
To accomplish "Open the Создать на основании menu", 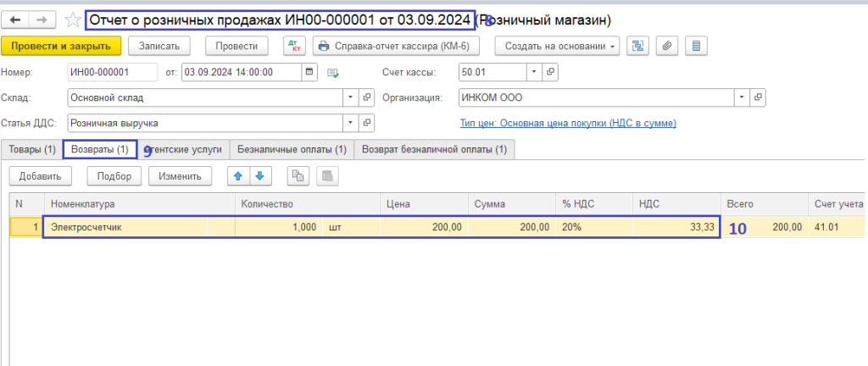I will pos(557,46).
